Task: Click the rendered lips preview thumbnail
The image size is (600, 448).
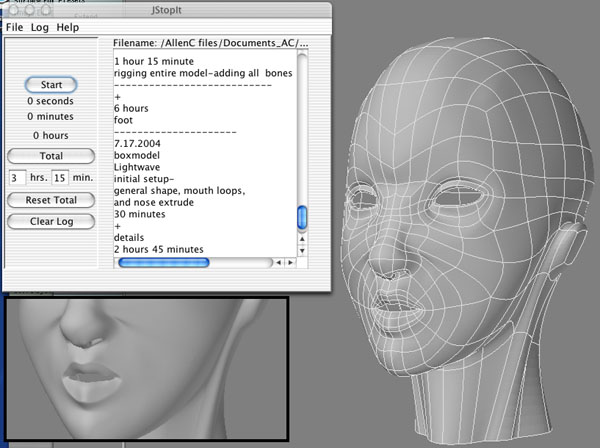Action: pos(147,370)
